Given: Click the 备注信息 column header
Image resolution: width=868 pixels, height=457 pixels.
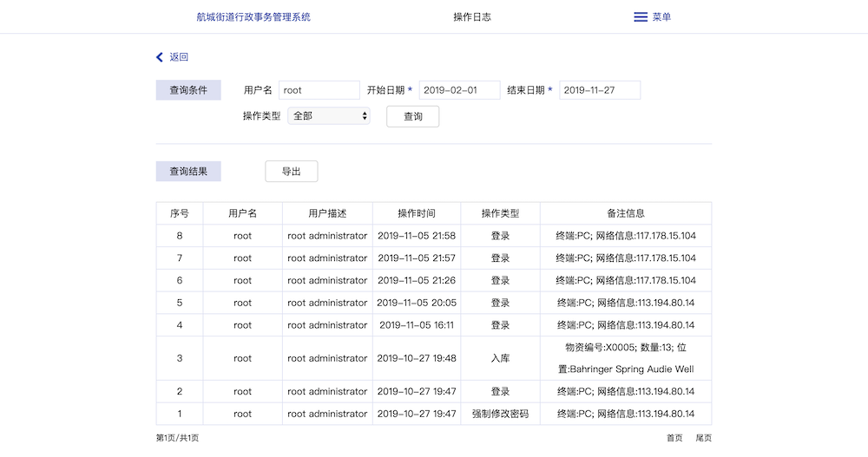Looking at the screenshot, I should click(626, 213).
